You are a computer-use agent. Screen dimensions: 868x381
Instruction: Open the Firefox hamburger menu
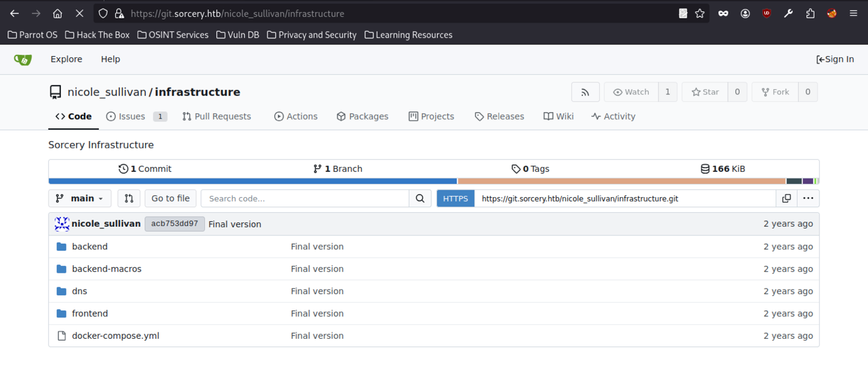(853, 13)
